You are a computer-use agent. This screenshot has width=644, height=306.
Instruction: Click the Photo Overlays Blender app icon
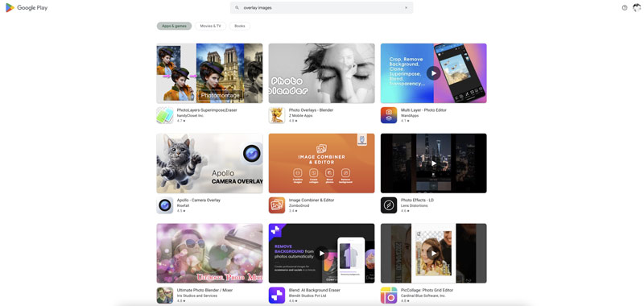(277, 115)
